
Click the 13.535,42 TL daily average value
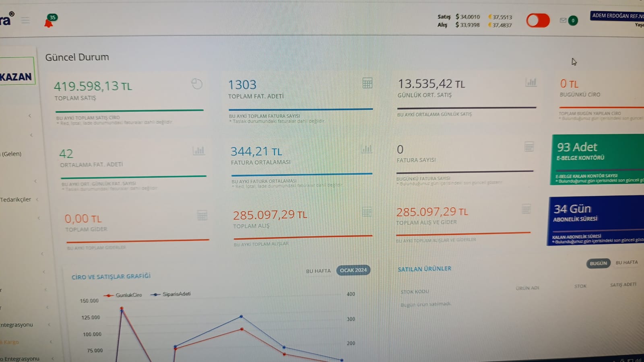[431, 84]
